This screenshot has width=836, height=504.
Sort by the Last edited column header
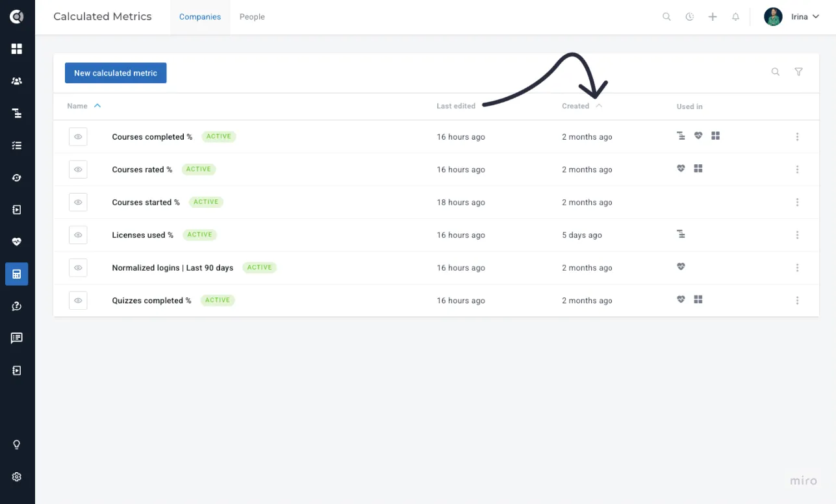click(x=456, y=106)
